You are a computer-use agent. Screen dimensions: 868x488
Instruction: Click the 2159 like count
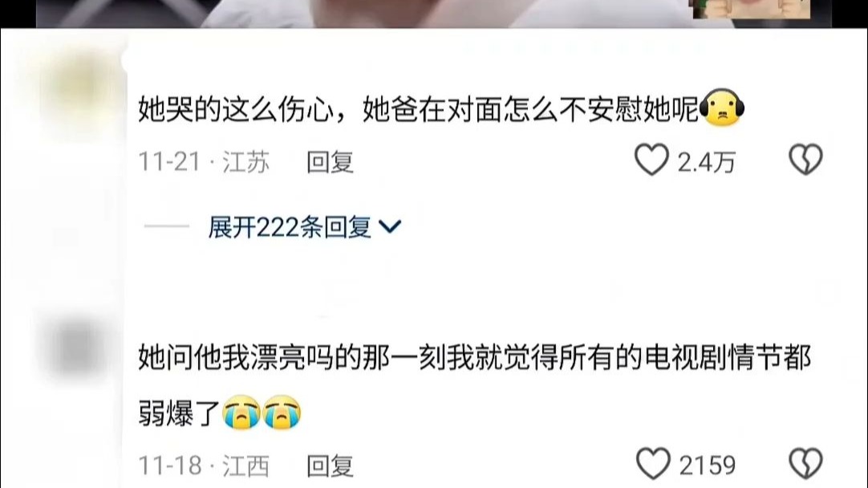click(x=707, y=466)
